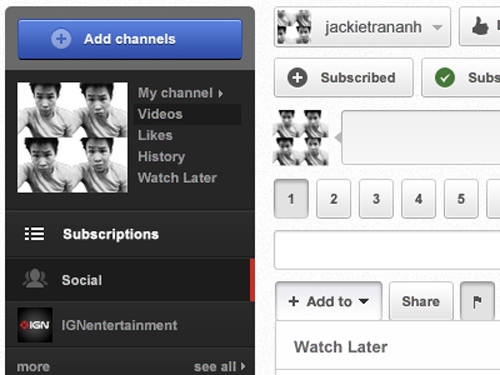Viewport: 500px width, 375px height.
Task: Click the empty field below pagination
Action: pyautogui.click(x=387, y=250)
